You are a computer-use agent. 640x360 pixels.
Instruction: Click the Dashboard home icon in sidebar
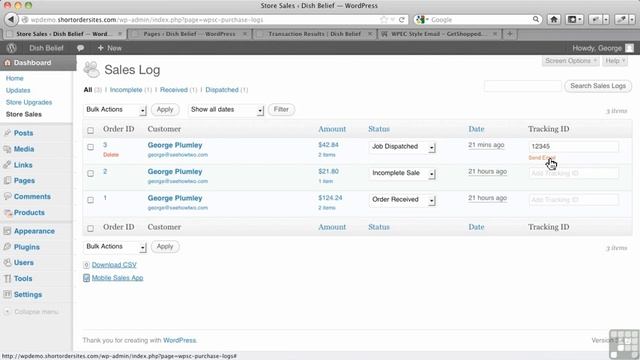pos(7,63)
